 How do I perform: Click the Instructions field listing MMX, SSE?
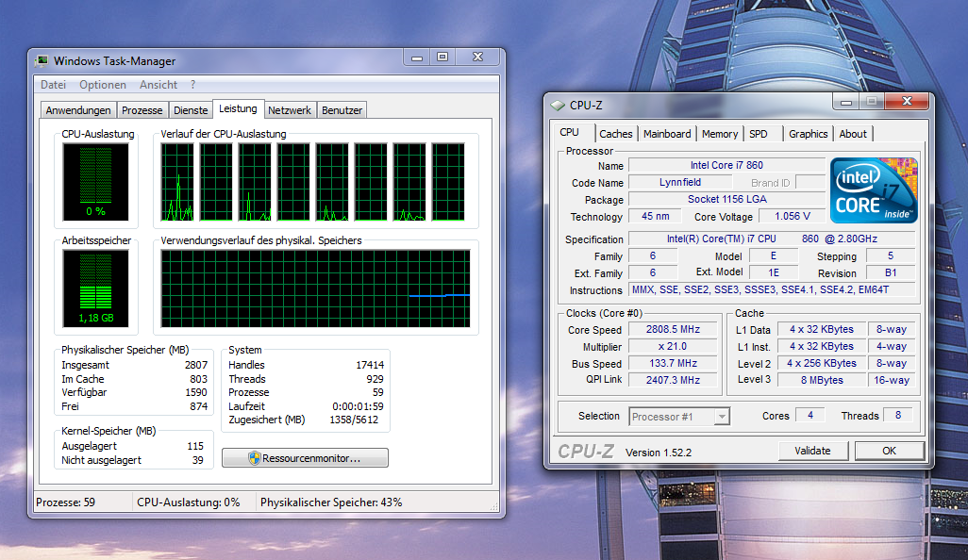tap(772, 289)
